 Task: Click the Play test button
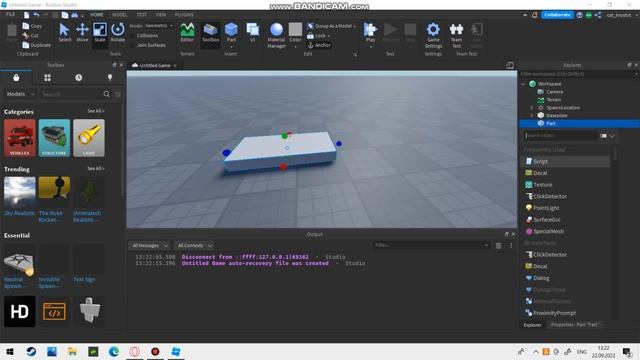(x=370, y=33)
